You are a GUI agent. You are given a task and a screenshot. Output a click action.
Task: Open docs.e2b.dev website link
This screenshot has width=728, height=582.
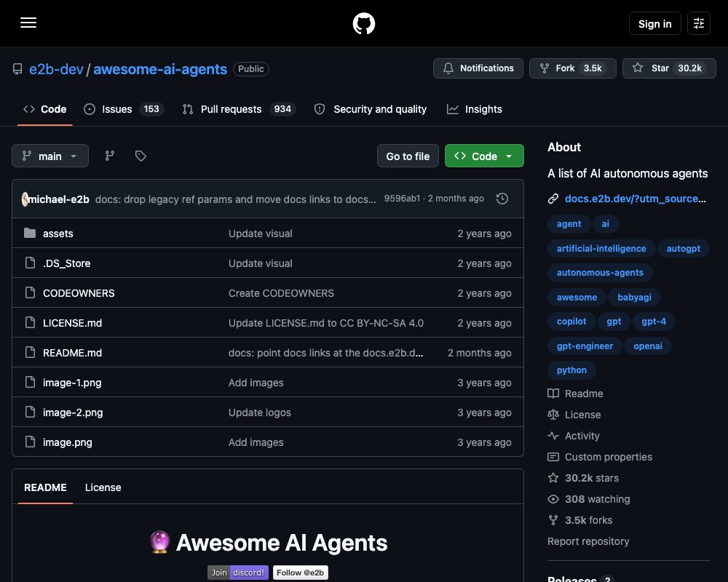click(635, 199)
